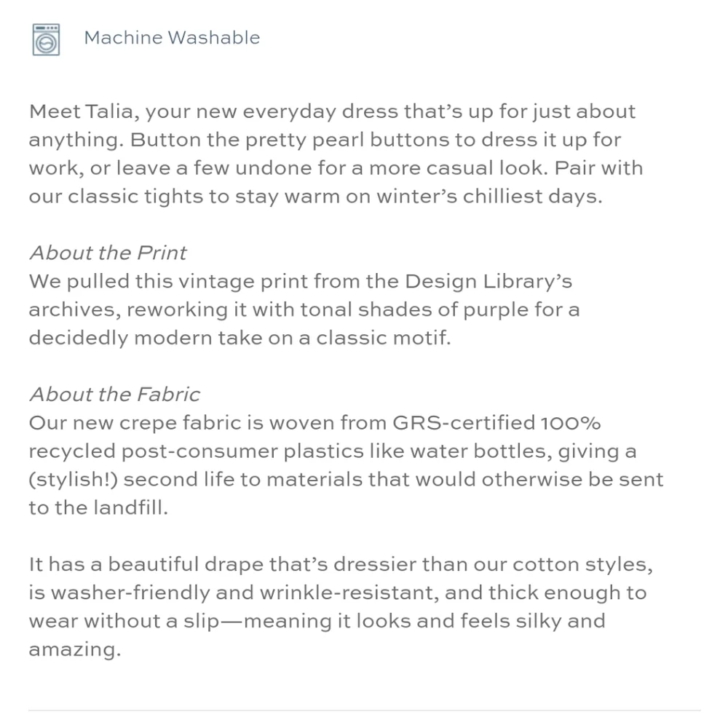Click the "100%" text
The height and width of the screenshot is (728, 728).
[x=571, y=423]
